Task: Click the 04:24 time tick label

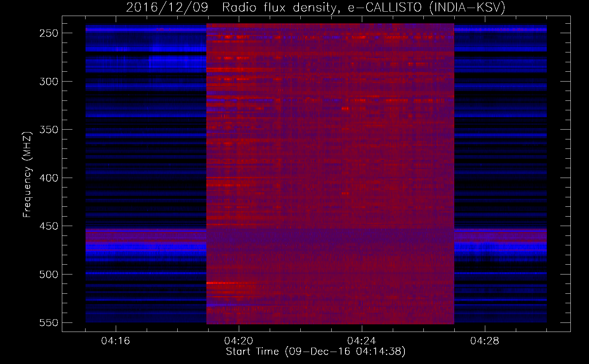Action: (x=362, y=341)
